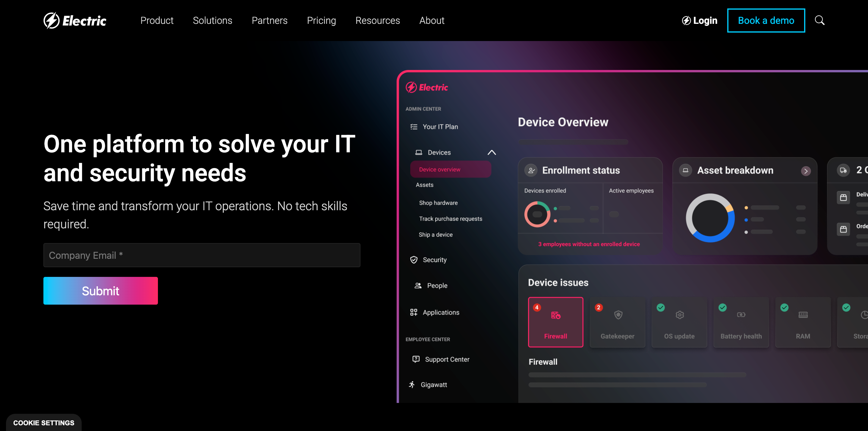868x431 pixels.
Task: Click the Company Email input field
Action: [202, 255]
